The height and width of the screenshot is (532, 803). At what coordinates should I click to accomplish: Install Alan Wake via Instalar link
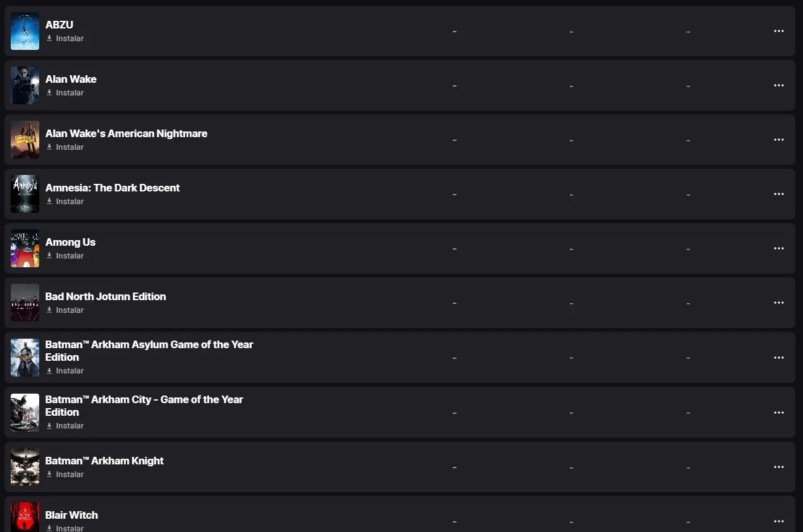coord(64,93)
